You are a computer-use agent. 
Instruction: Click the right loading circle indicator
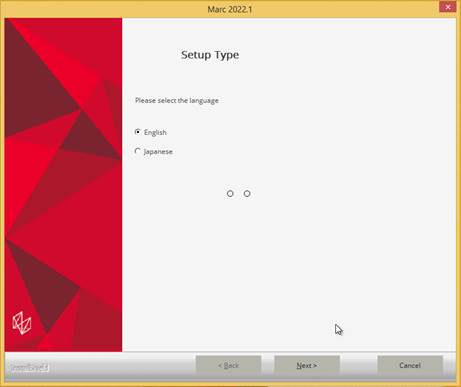coord(247,194)
